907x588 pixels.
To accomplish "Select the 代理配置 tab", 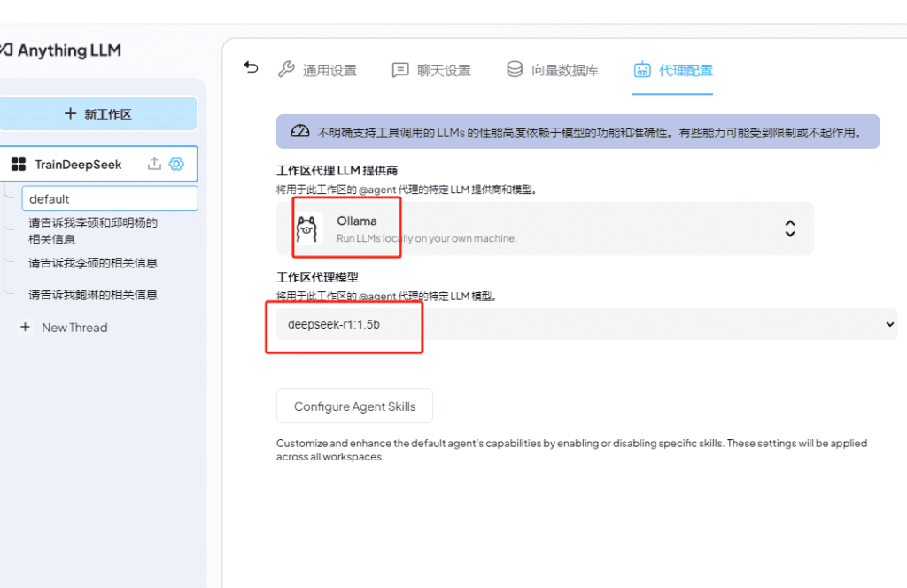I will pyautogui.click(x=673, y=70).
